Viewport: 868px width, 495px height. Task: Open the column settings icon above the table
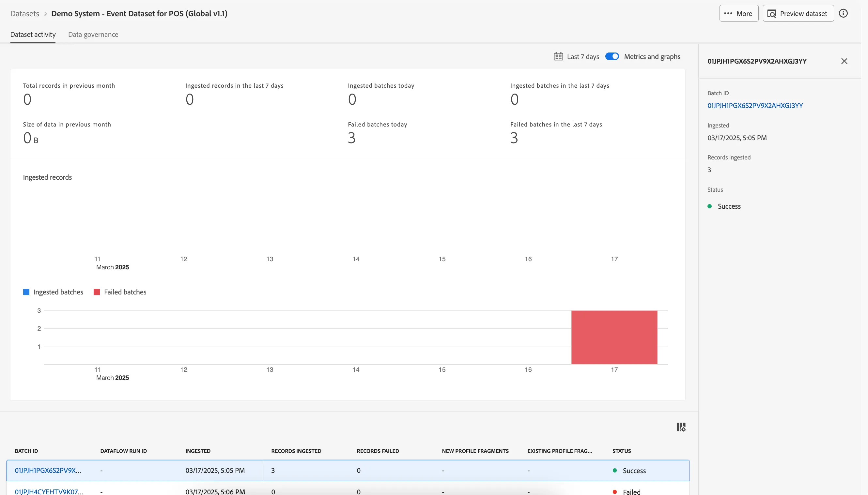[681, 427]
